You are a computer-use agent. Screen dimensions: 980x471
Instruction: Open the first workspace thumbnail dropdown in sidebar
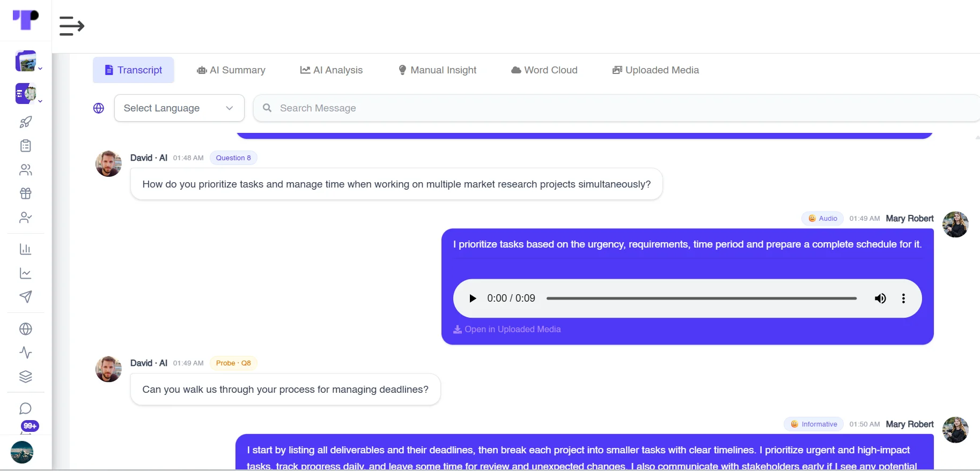28,61
